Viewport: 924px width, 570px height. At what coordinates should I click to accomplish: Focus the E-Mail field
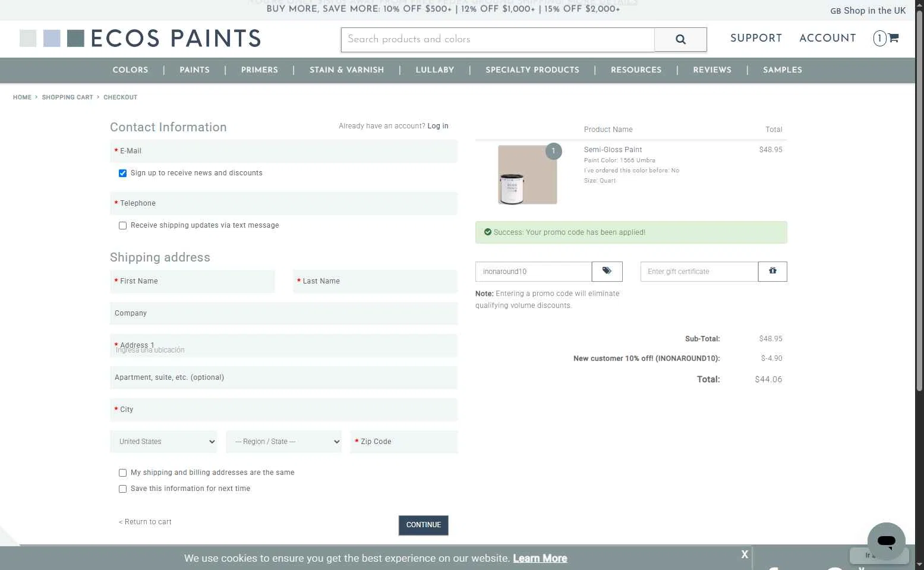click(x=283, y=151)
